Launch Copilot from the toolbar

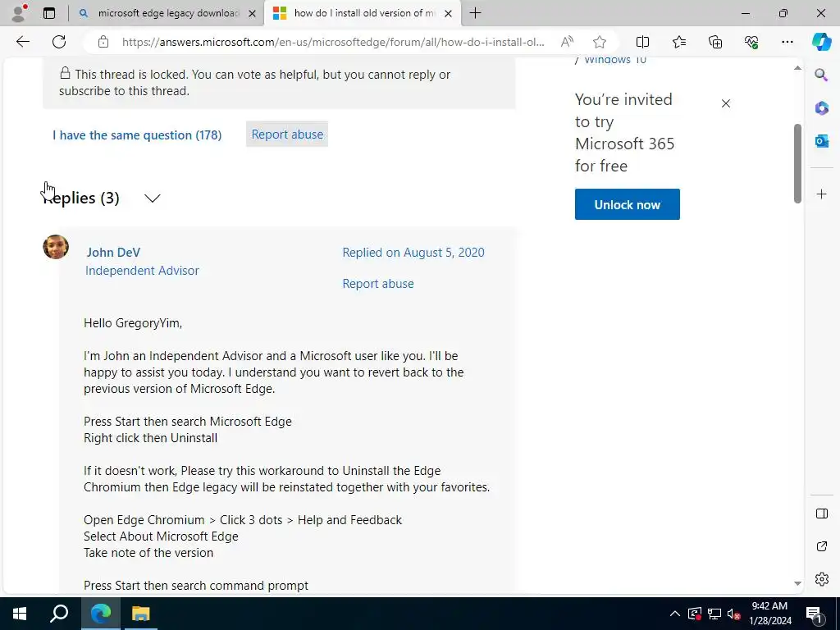tap(821, 42)
